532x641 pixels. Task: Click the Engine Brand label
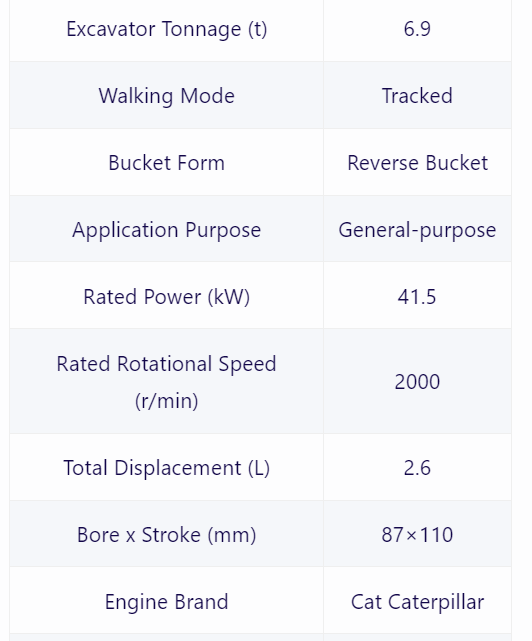pos(166,602)
